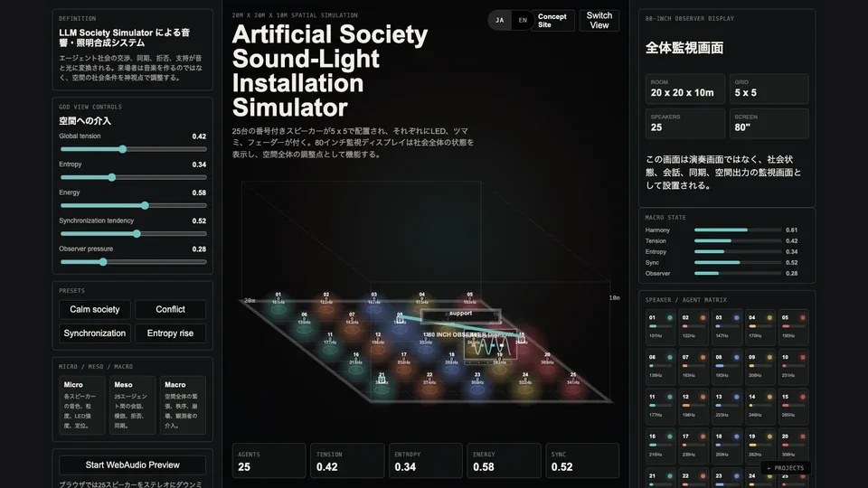Select the Macro scale card
The width and height of the screenshot is (868, 488).
[x=183, y=405]
